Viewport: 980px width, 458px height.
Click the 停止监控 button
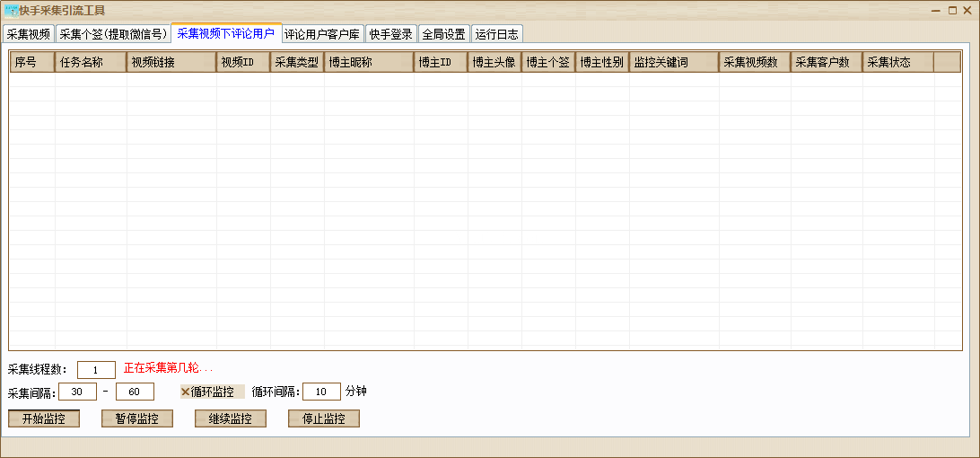coord(324,418)
